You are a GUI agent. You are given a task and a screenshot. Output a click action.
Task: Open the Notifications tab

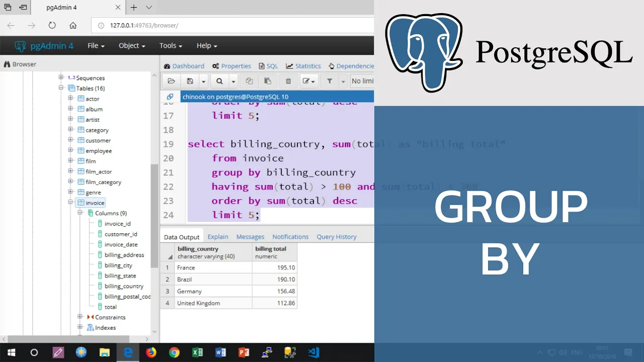pos(290,237)
